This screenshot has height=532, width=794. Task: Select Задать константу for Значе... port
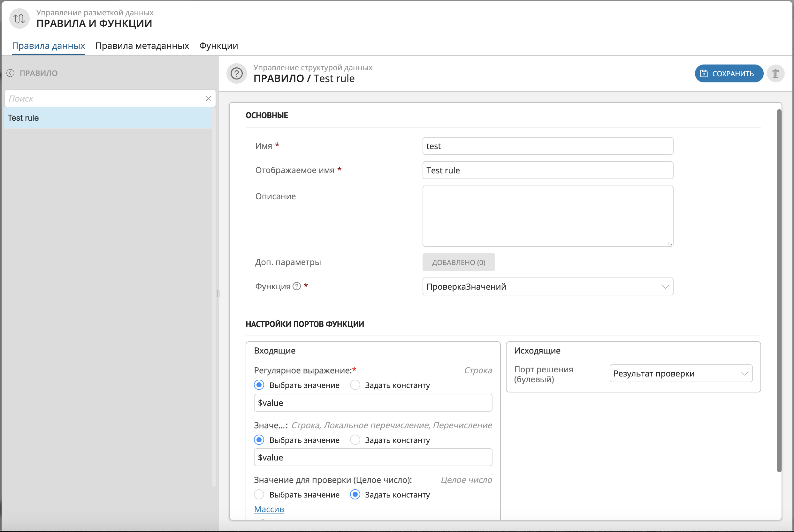(x=355, y=440)
